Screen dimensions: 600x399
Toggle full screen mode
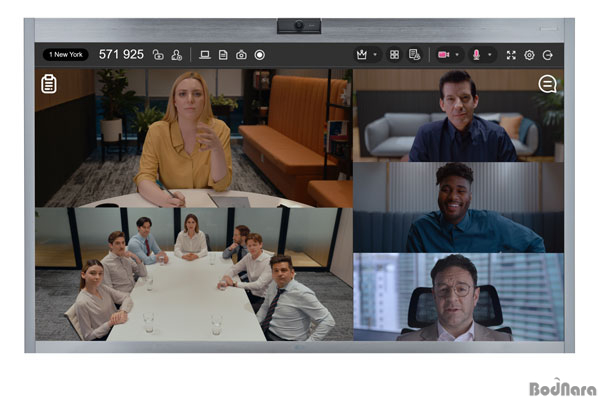[x=511, y=55]
